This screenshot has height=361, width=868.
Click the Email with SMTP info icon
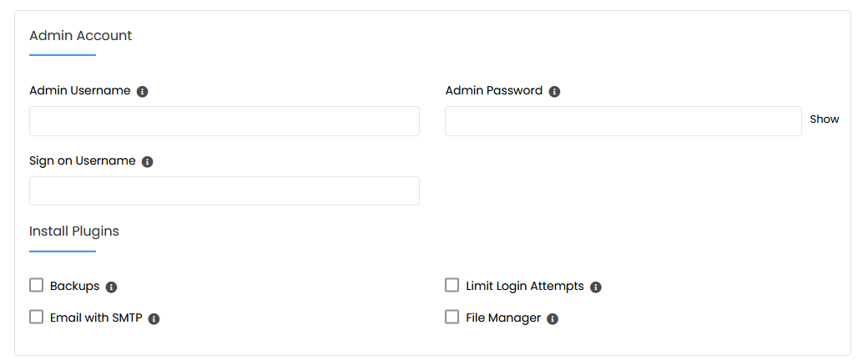click(x=154, y=318)
